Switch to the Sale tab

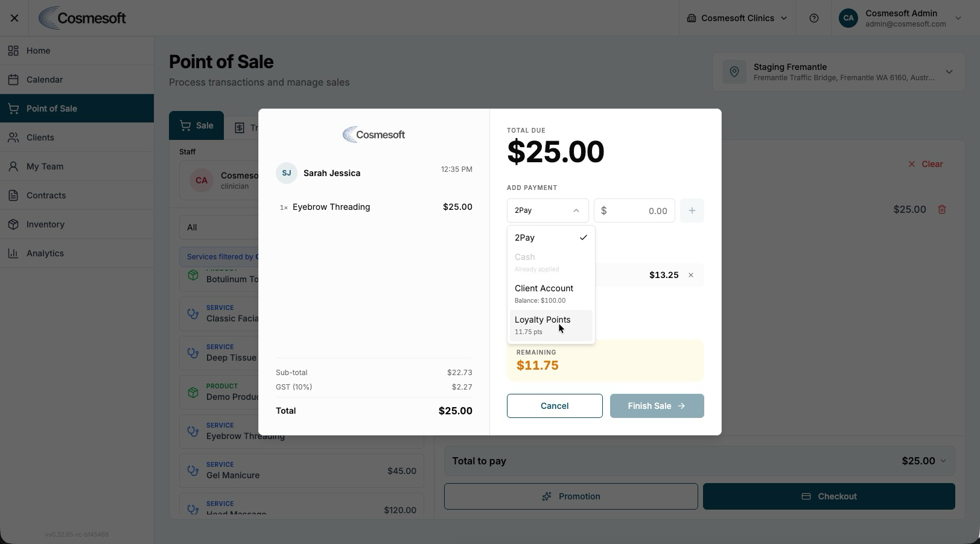click(x=196, y=125)
